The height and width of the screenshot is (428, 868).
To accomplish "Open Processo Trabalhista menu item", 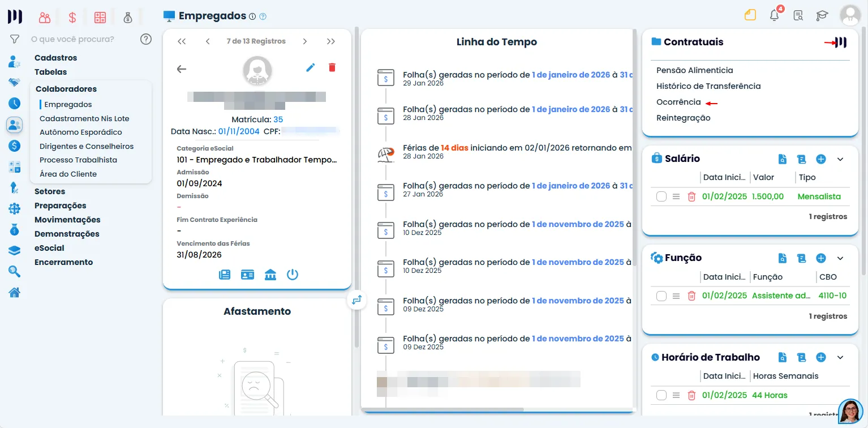I will pos(78,160).
